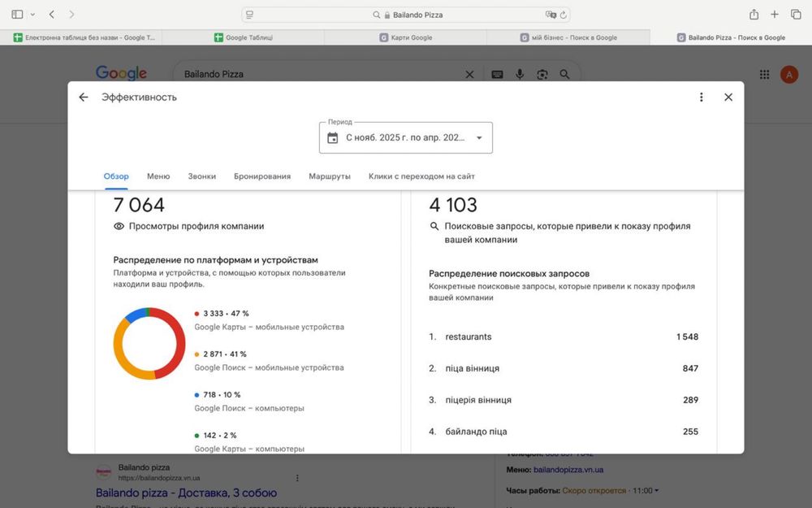Click the 7 064 profile views number
The height and width of the screenshot is (508, 812).
[x=139, y=205]
